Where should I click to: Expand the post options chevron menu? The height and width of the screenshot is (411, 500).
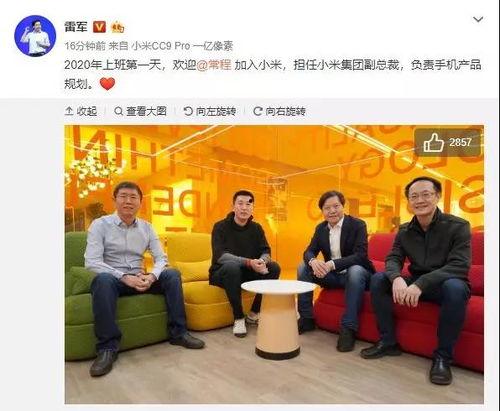(x=478, y=20)
